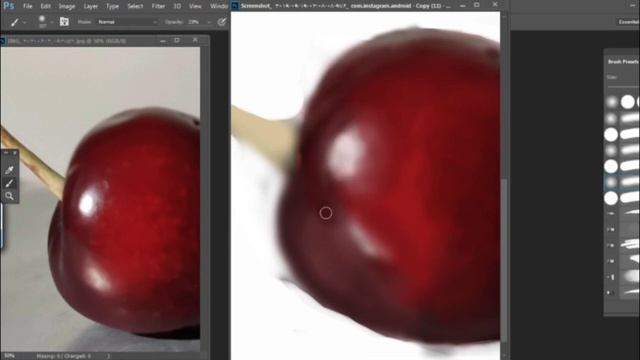The image size is (640, 360).
Task: Select the hard round brush in seventh row
Action: (611, 198)
